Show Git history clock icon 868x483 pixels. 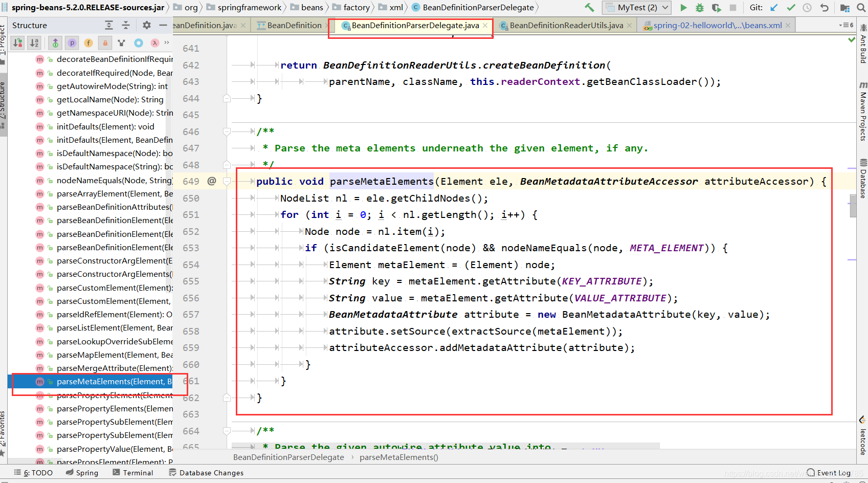click(807, 8)
